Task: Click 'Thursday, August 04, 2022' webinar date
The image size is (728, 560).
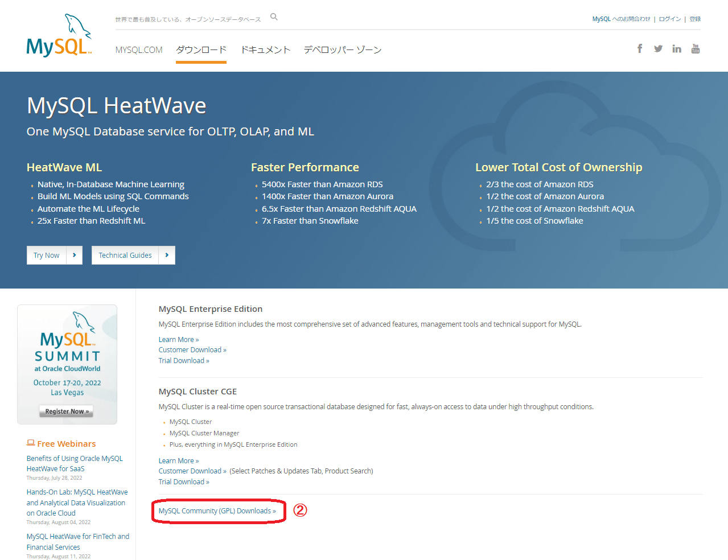Action: [59, 522]
